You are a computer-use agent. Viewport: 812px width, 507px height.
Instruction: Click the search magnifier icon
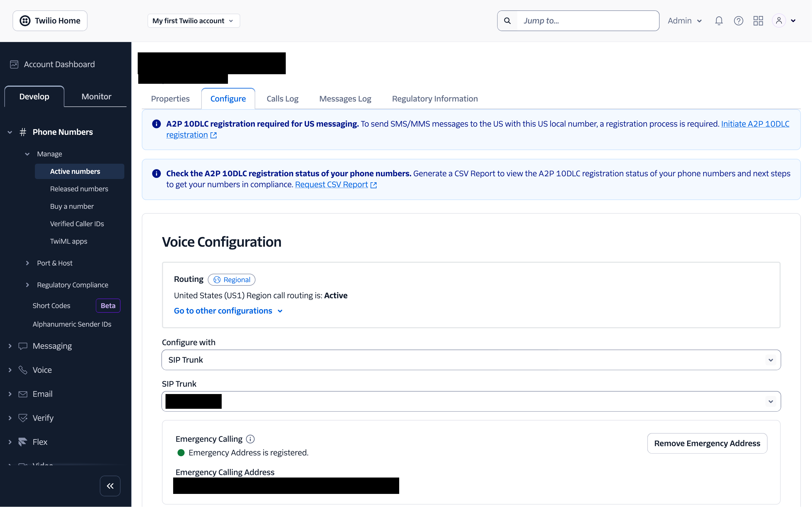[x=507, y=21]
